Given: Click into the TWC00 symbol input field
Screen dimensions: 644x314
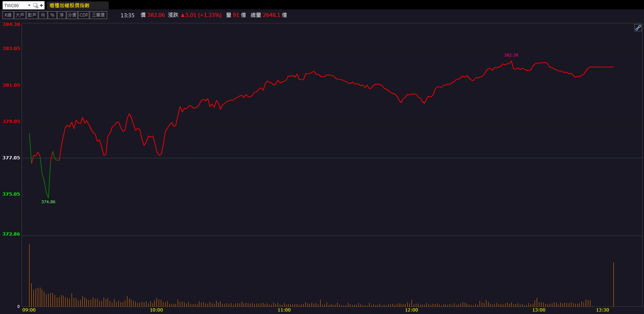Looking at the screenshot, I should [15, 5].
